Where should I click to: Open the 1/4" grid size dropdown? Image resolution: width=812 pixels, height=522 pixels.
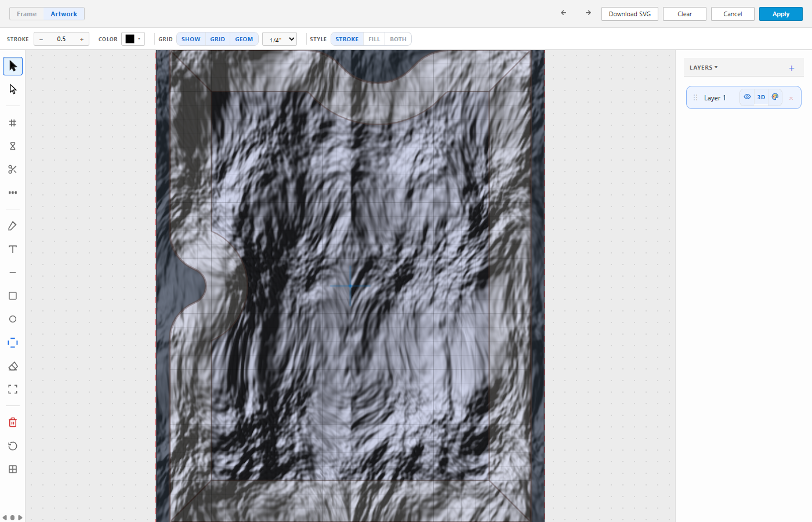point(280,39)
